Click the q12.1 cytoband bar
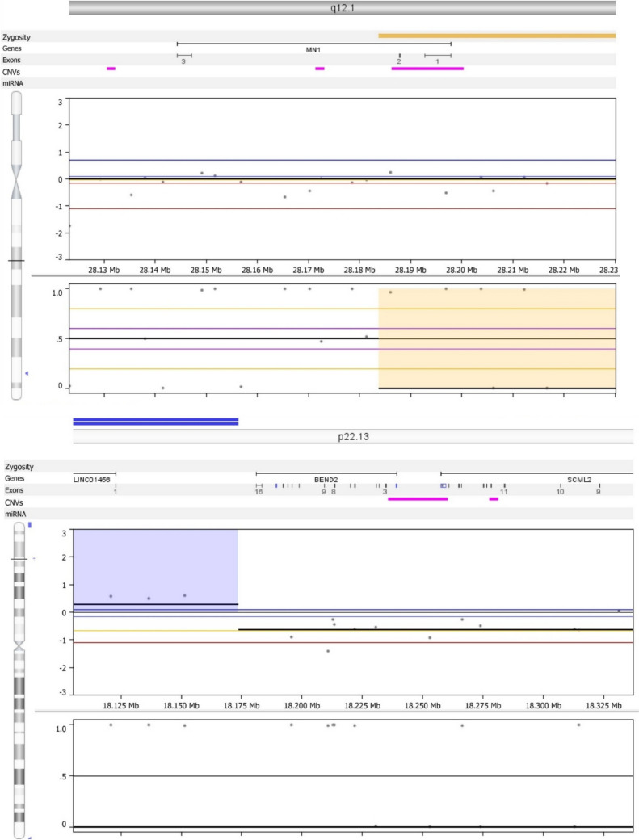The height and width of the screenshot is (840, 639). click(343, 7)
